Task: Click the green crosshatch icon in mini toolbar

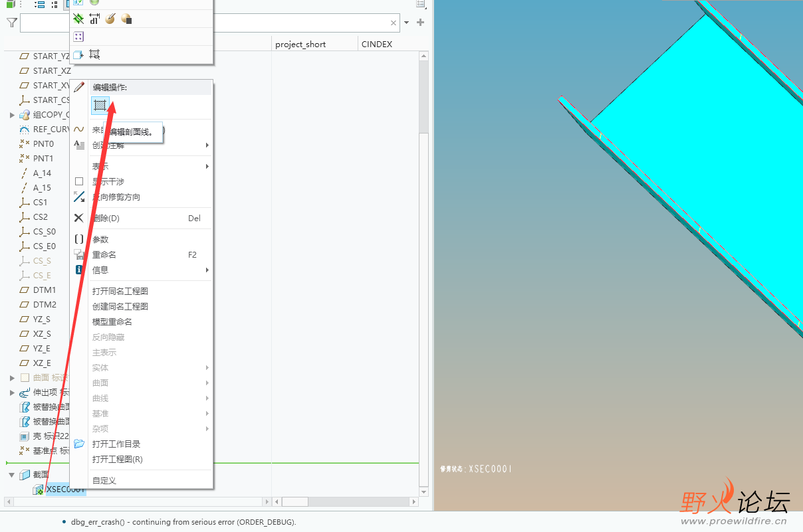Action: [78, 19]
